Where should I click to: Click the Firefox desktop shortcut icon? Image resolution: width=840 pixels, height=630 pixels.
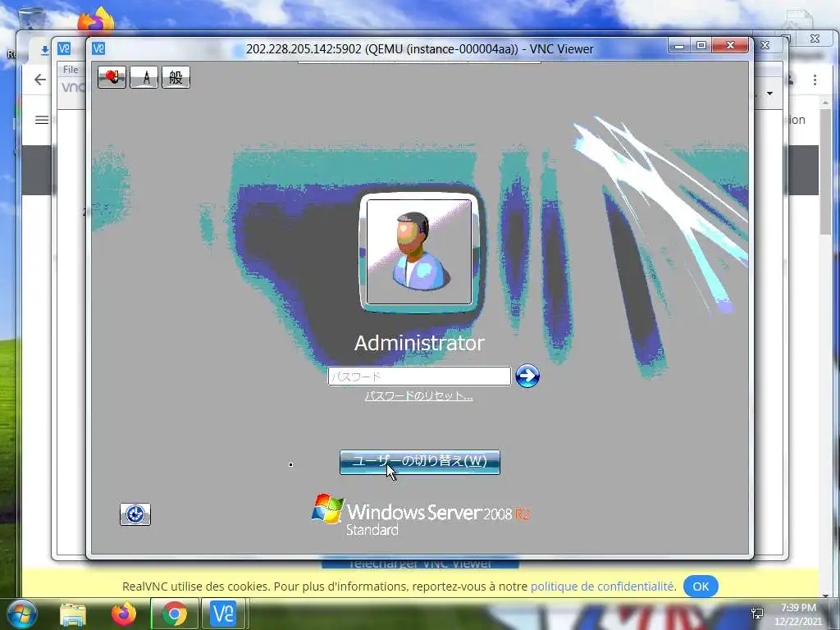(97, 21)
